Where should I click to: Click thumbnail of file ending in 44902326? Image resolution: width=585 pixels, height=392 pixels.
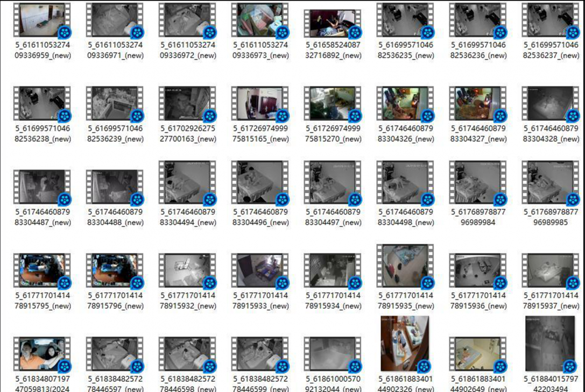pos(405,344)
